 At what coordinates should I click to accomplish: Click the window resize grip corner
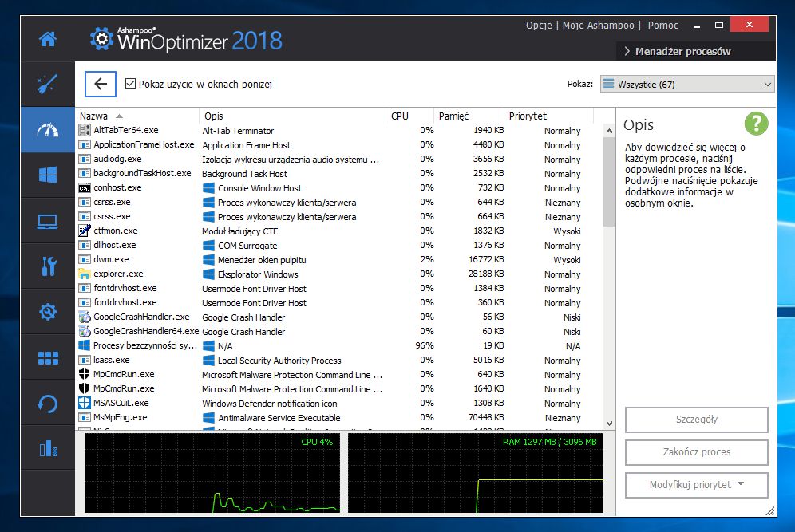click(x=770, y=511)
